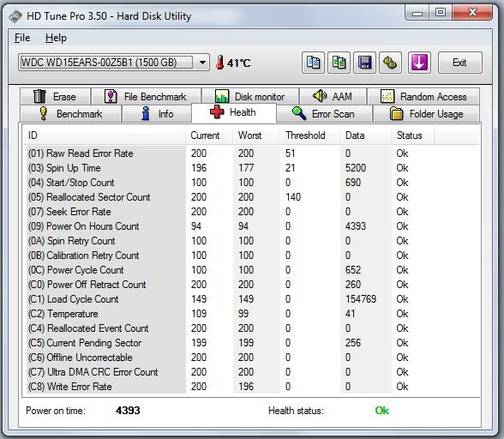Switch to the Benchmark tab

pyautogui.click(x=70, y=114)
